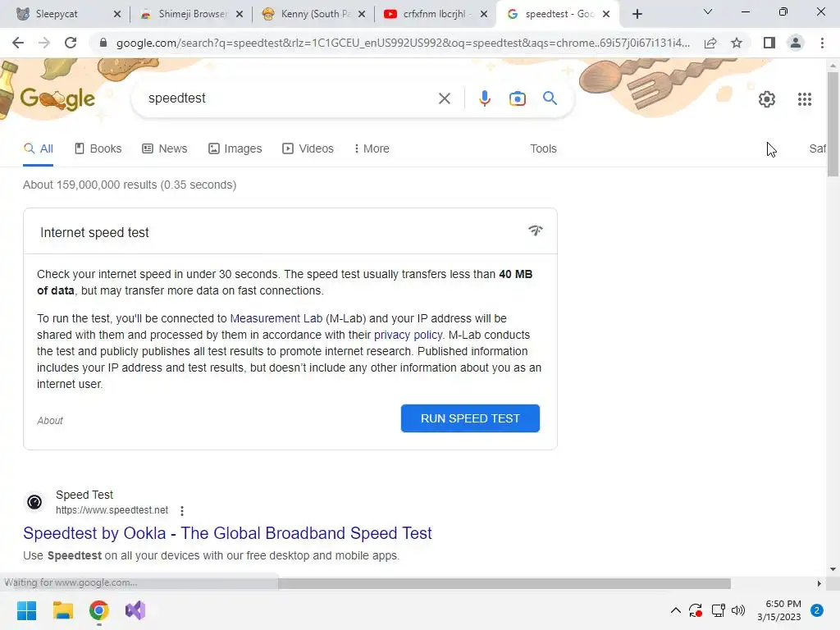Search by image with the camera icon

coord(517,98)
